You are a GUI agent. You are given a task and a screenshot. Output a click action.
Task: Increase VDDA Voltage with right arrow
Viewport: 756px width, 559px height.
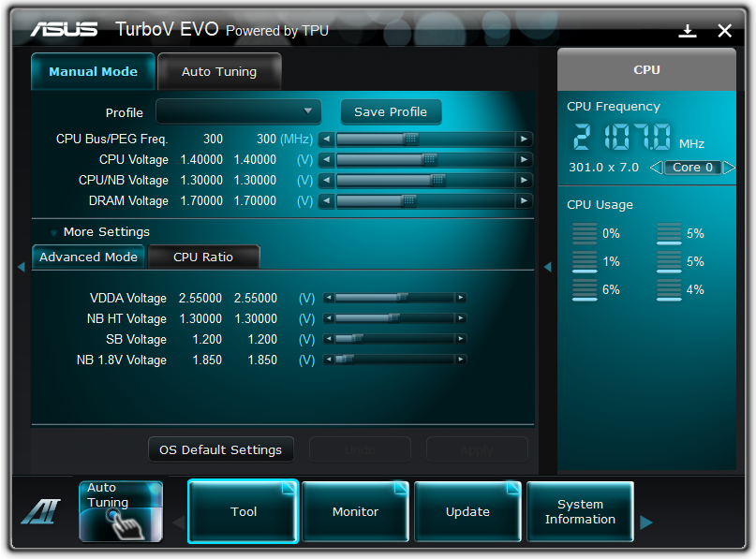point(461,298)
